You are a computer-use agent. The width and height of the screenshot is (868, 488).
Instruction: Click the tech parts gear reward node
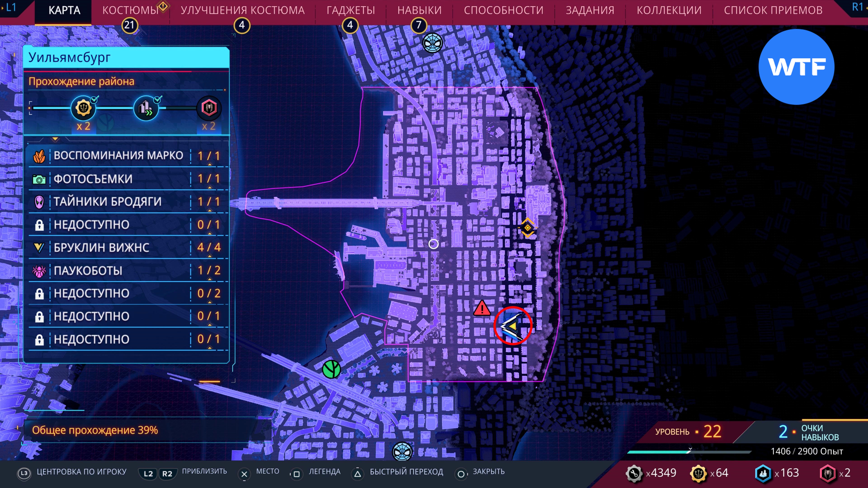[83, 108]
